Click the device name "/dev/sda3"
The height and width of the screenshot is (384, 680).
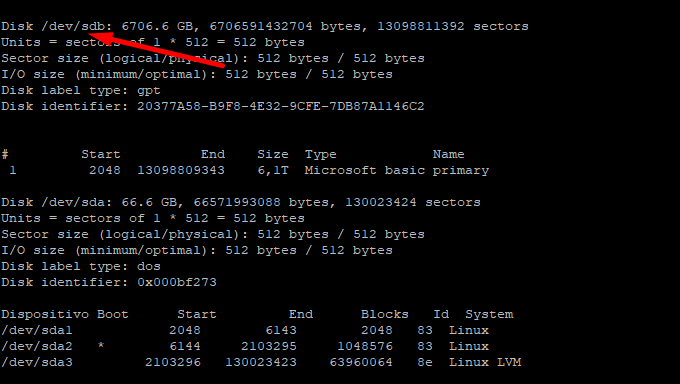click(x=37, y=362)
